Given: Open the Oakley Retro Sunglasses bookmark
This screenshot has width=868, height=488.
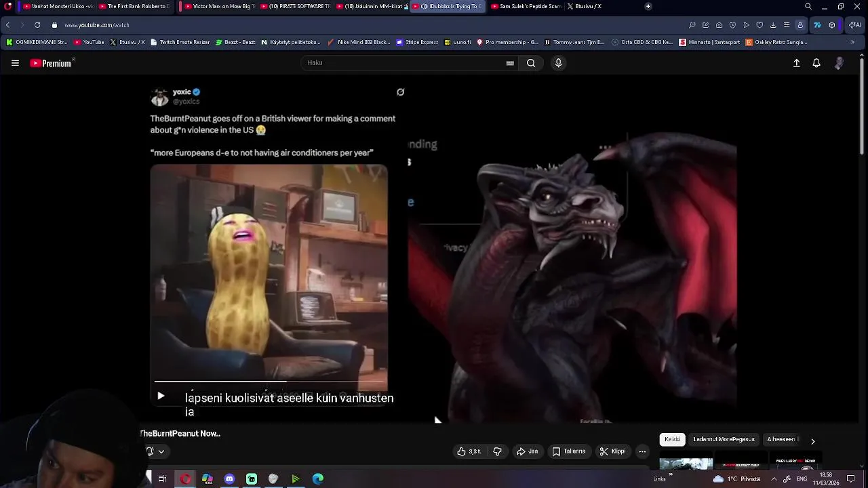Looking at the screenshot, I should tap(776, 42).
